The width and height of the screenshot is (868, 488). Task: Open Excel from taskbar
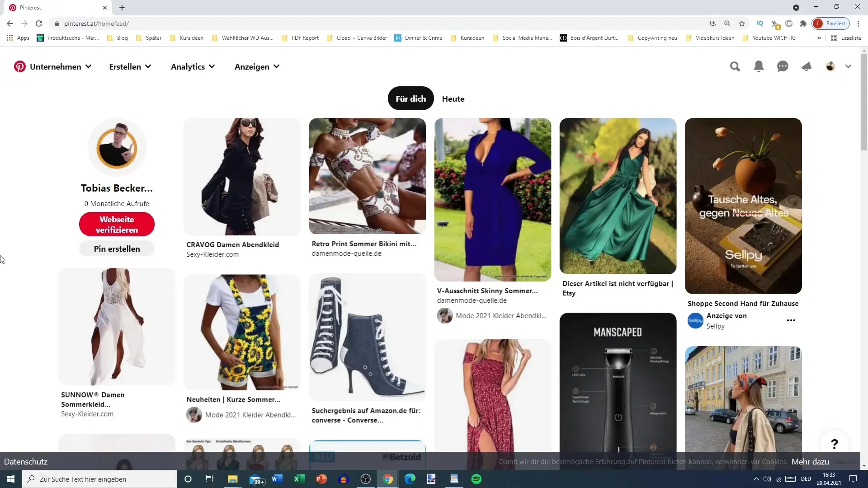coord(299,479)
